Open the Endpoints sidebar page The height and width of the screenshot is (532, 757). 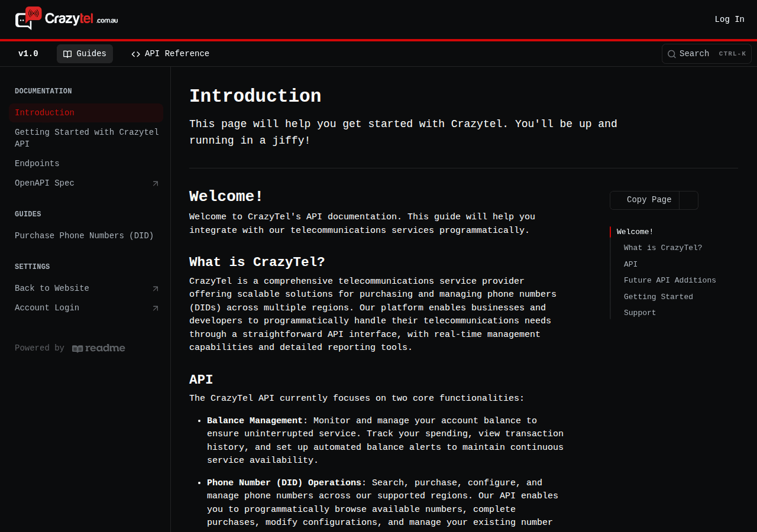click(x=86, y=164)
